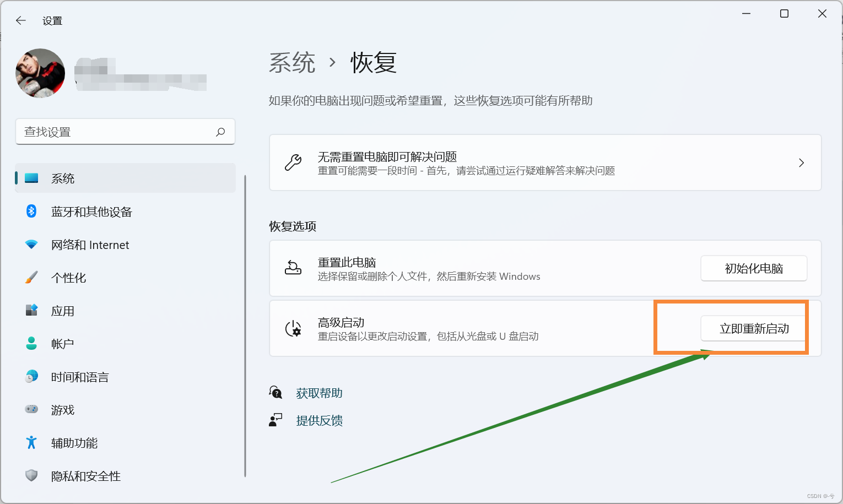843x504 pixels.
Task: Maximize the Settings window
Action: click(x=784, y=14)
